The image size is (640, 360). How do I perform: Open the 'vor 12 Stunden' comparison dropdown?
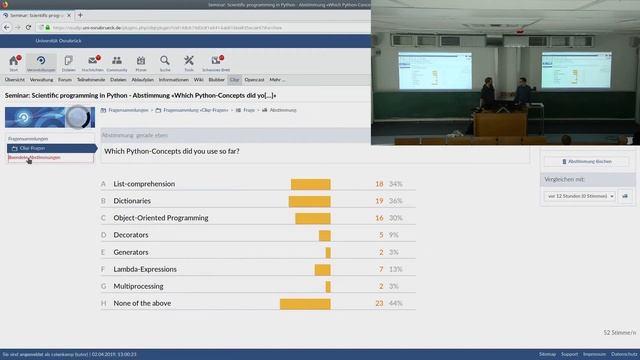point(580,196)
